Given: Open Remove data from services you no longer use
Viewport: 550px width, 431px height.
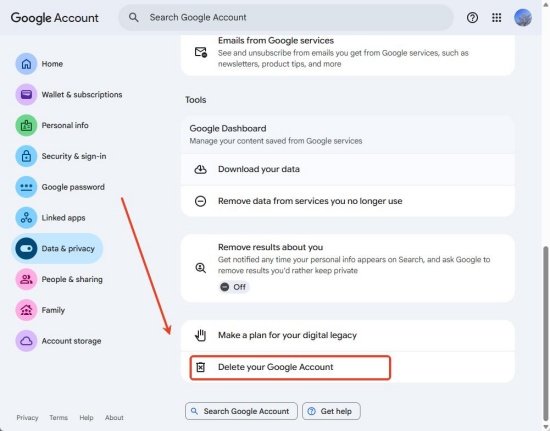Looking at the screenshot, I should pos(348,201).
